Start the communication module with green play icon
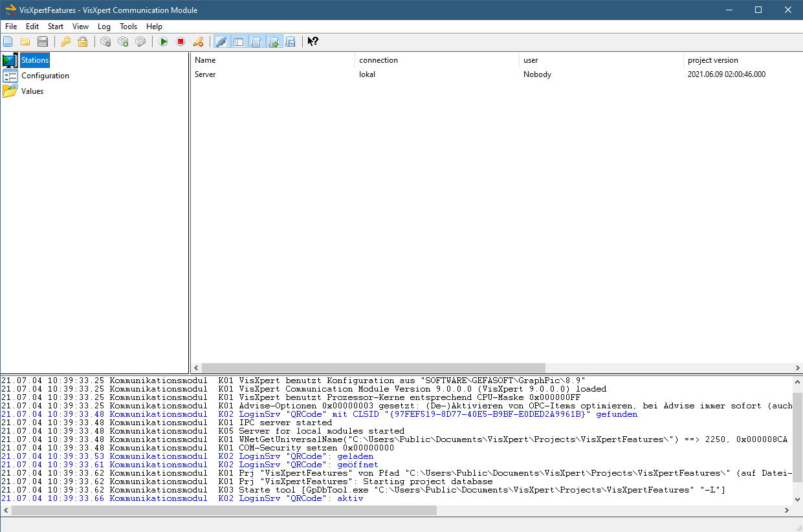The height and width of the screenshot is (532, 803). pyautogui.click(x=163, y=41)
